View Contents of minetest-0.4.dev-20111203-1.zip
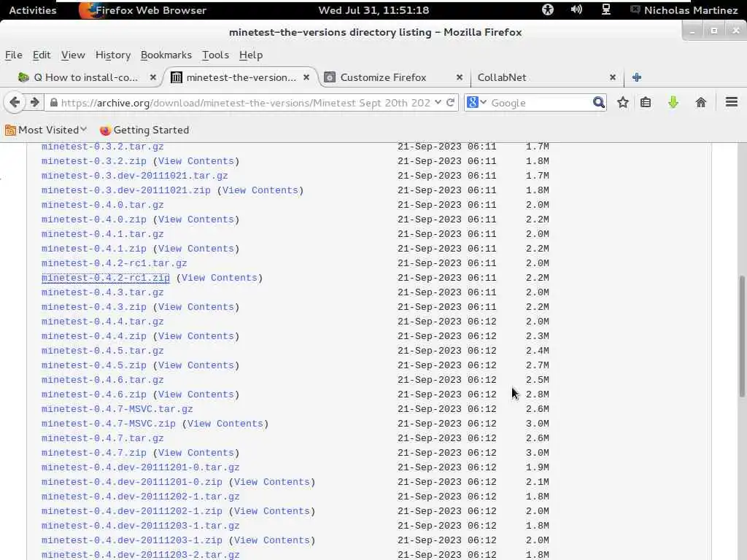 (271, 540)
